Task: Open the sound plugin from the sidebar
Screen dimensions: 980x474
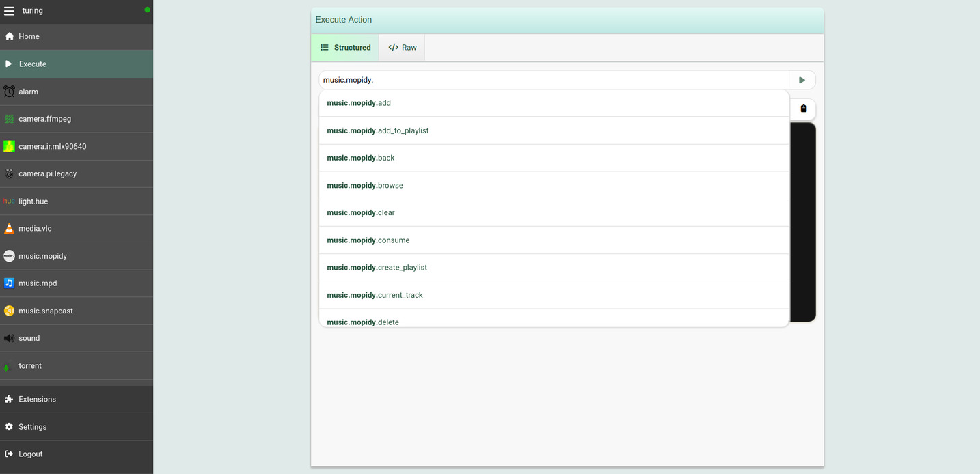Action: [x=29, y=337]
